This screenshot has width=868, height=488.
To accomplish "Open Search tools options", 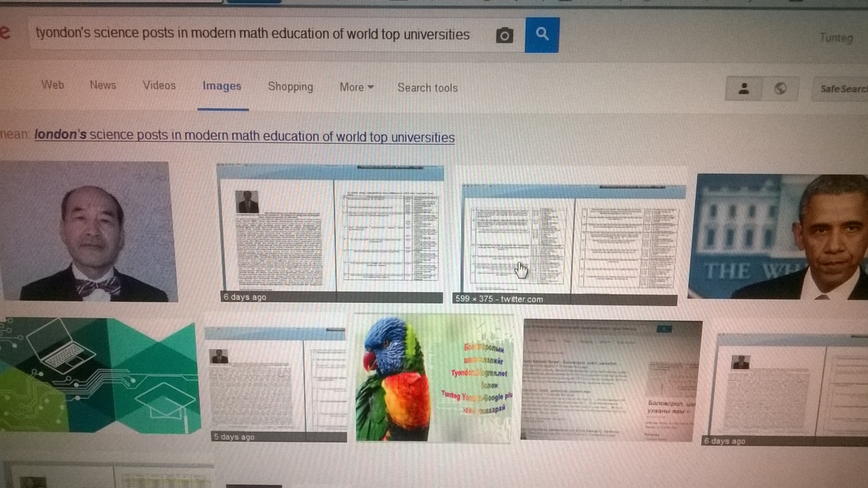I will (427, 88).
